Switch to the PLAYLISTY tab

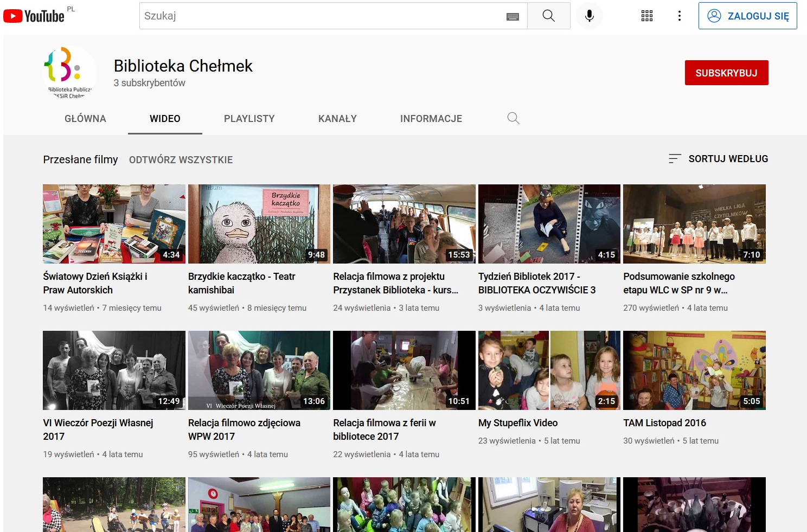click(x=249, y=118)
